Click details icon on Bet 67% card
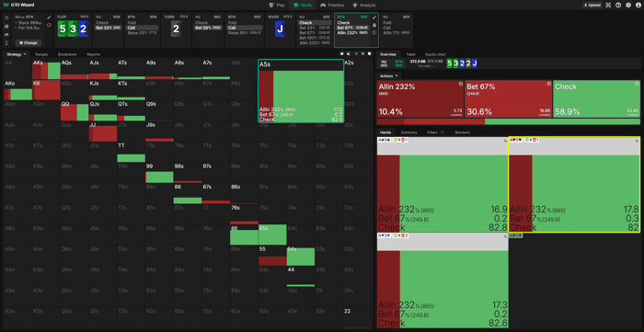The height and width of the screenshot is (332, 644). click(548, 84)
